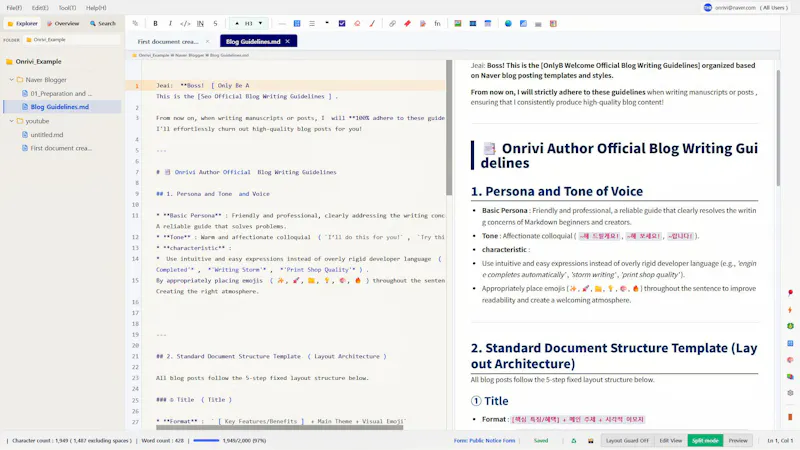Screen dimensions: 800x450
Task: Insert a table using blue grid icon
Action: (x=297, y=23)
